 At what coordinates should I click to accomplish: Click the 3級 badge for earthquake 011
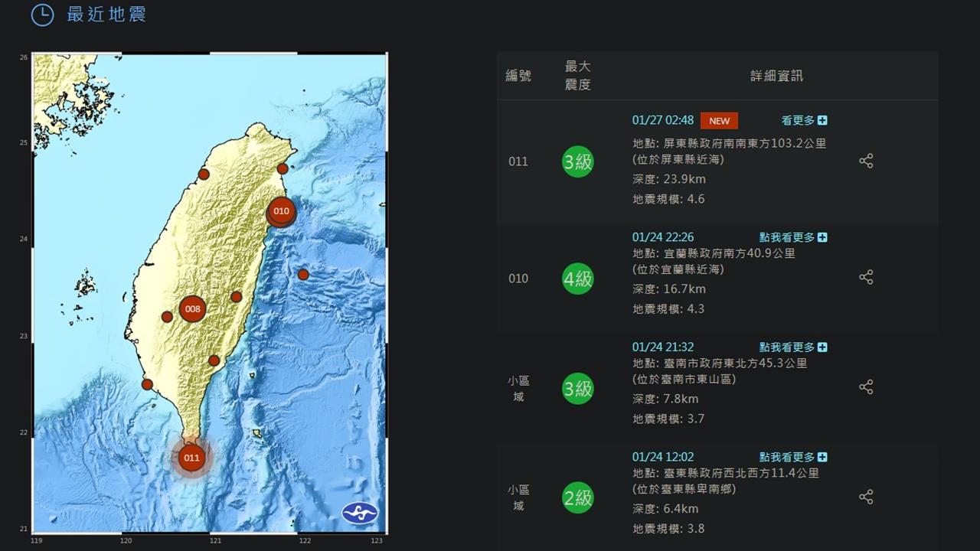[578, 161]
